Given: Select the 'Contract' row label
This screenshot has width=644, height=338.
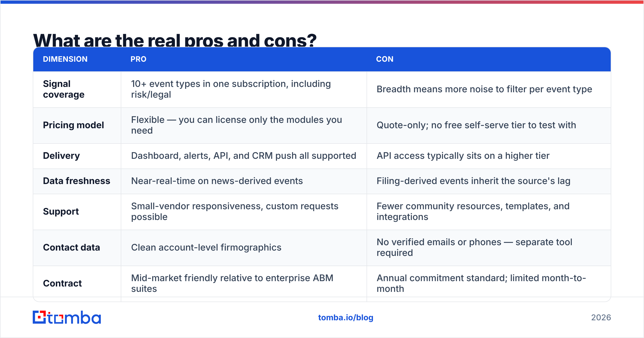Looking at the screenshot, I should (62, 284).
